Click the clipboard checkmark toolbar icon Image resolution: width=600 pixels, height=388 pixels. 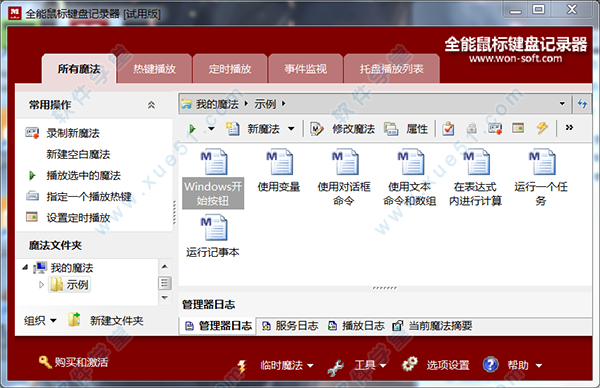point(448,129)
